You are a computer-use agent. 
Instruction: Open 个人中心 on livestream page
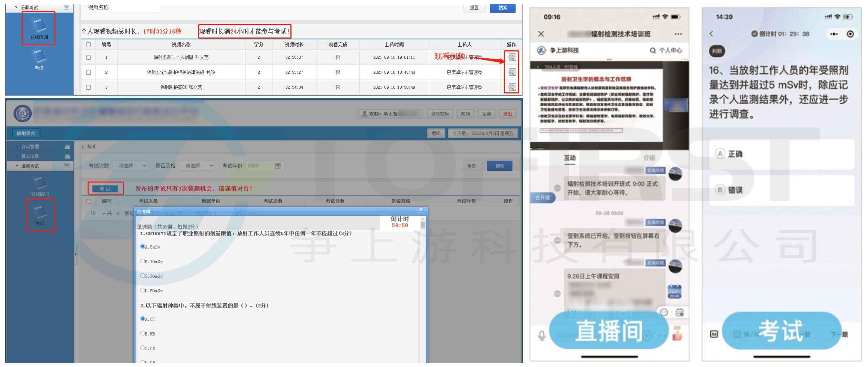pos(670,51)
